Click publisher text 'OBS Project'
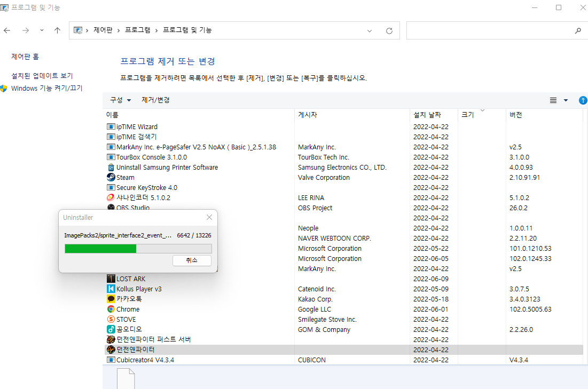 click(315, 208)
